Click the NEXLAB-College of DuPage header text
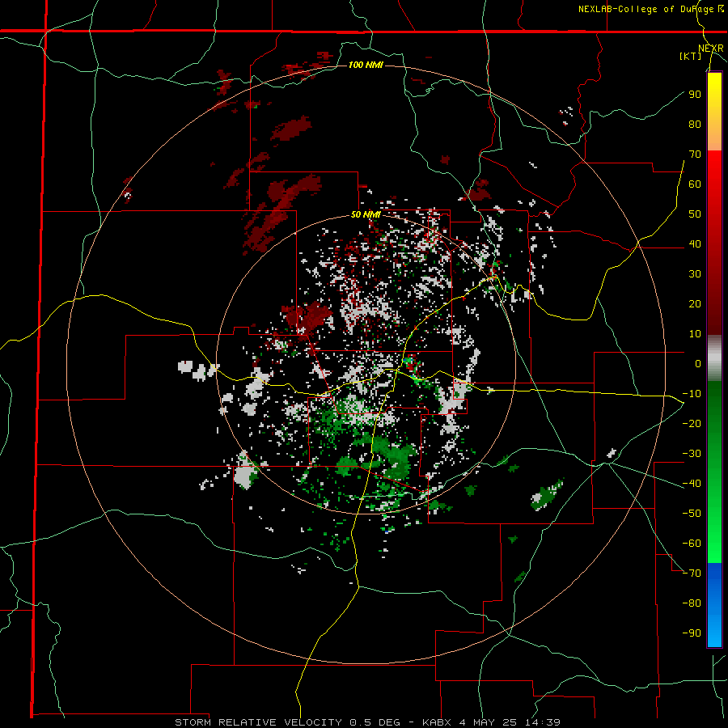This screenshot has width=728, height=728. pyautogui.click(x=650, y=9)
